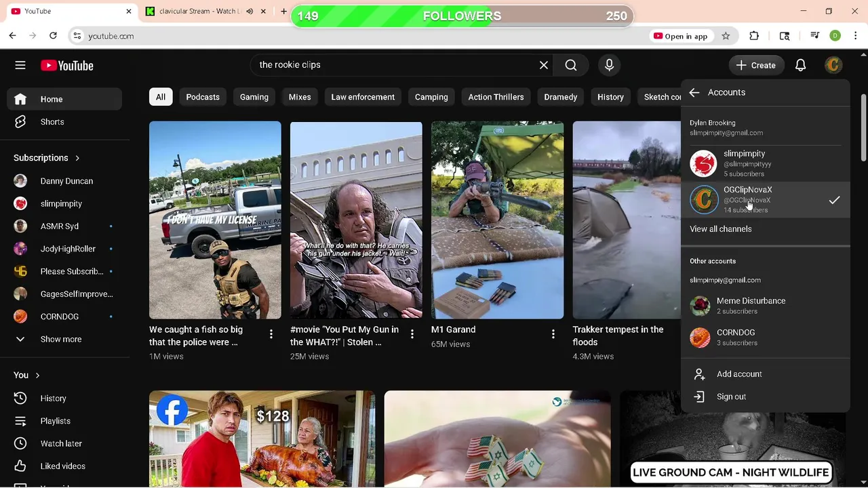Select the All filter chip
This screenshot has height=488, width=868.
[161, 97]
